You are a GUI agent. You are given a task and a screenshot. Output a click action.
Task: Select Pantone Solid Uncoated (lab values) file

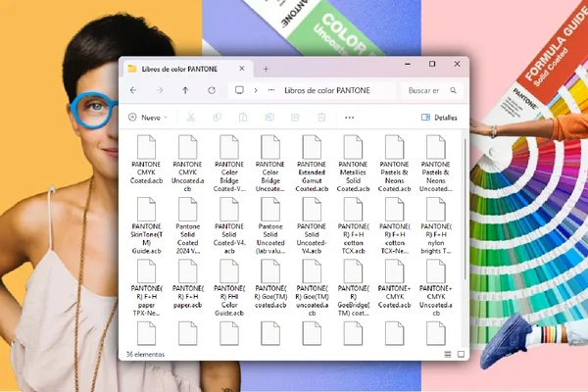pyautogui.click(x=270, y=225)
